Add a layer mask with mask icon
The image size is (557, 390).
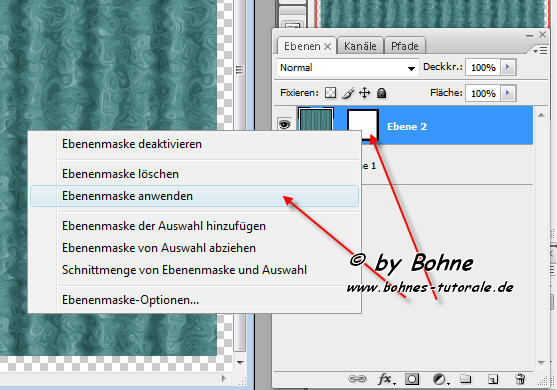click(x=412, y=379)
